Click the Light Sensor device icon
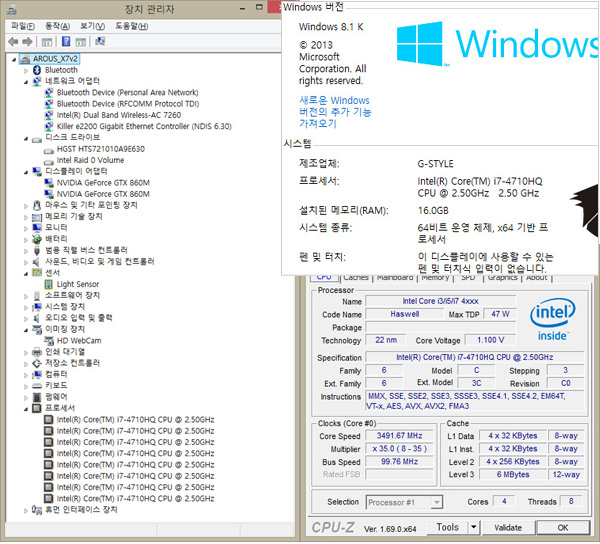 pyautogui.click(x=49, y=284)
